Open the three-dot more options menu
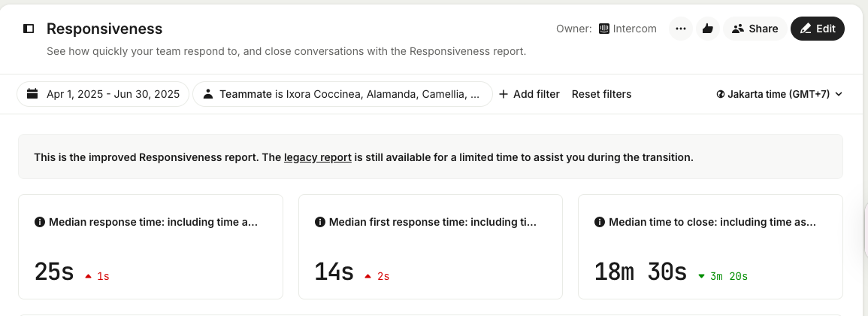 coord(681,29)
